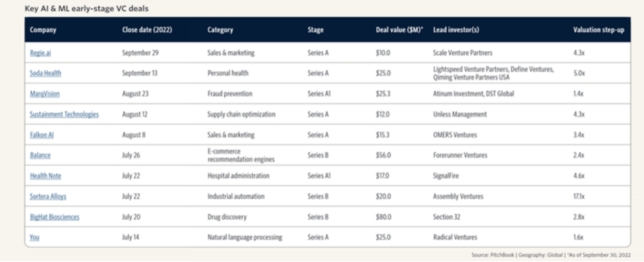Click the Health Note link
Image resolution: width=644 pixels, height=262 pixels.
pyautogui.click(x=45, y=176)
